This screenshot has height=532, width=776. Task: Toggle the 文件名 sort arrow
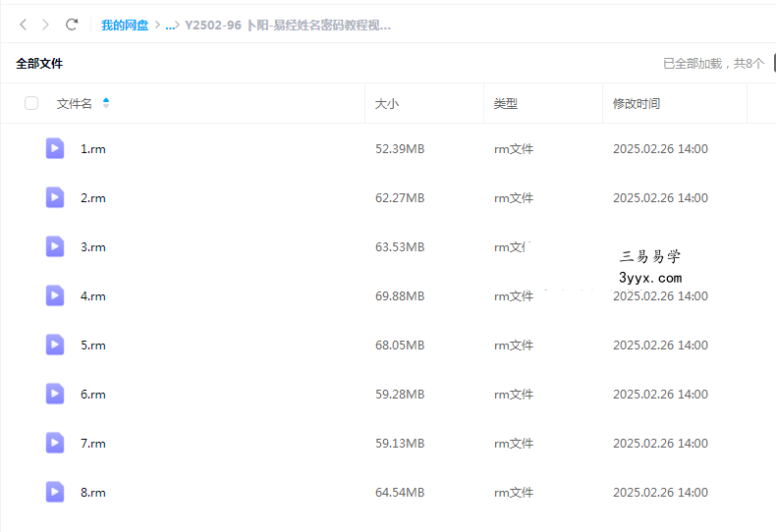point(106,103)
